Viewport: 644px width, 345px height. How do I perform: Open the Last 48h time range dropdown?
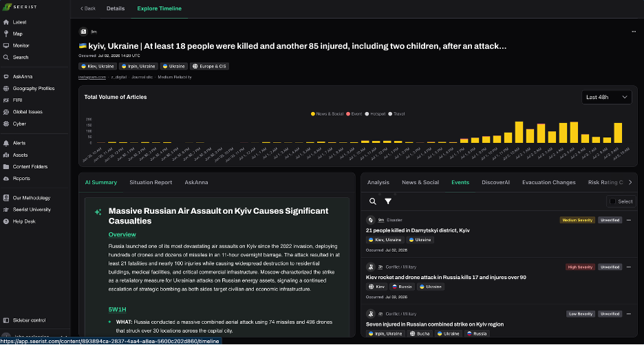coord(607,97)
